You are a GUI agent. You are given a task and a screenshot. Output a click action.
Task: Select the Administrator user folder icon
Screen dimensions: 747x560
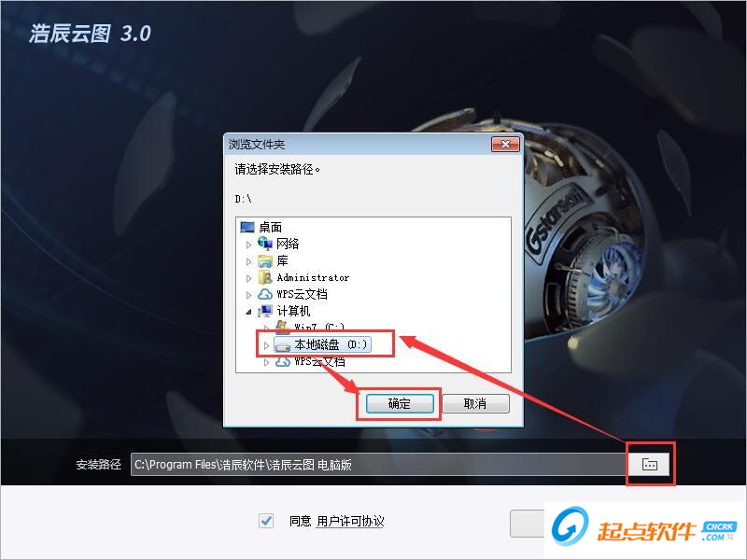[265, 277]
